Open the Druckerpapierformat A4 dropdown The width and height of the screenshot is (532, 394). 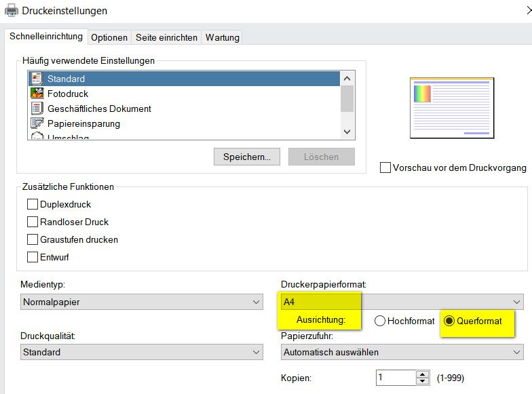402,302
